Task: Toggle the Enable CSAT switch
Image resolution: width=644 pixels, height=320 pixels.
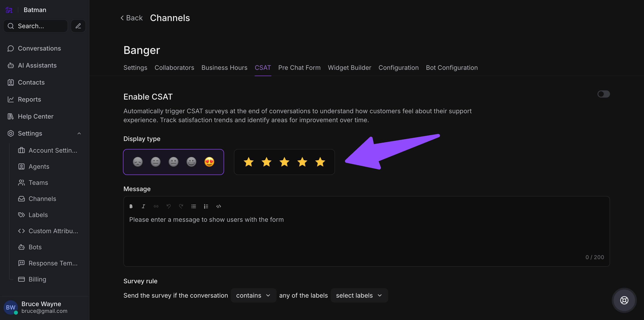Action: pos(603,94)
